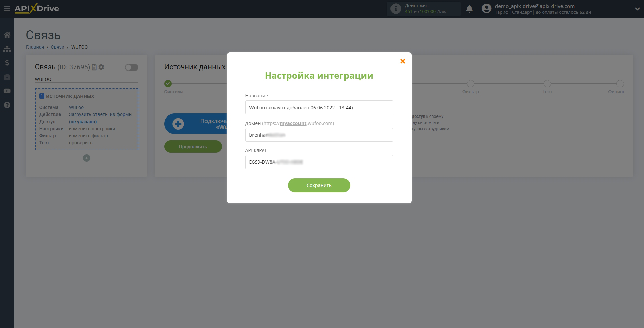Image resolution: width=644 pixels, height=328 pixels.
Task: Open the help question-mark sidebar icon
Action: pos(7,105)
